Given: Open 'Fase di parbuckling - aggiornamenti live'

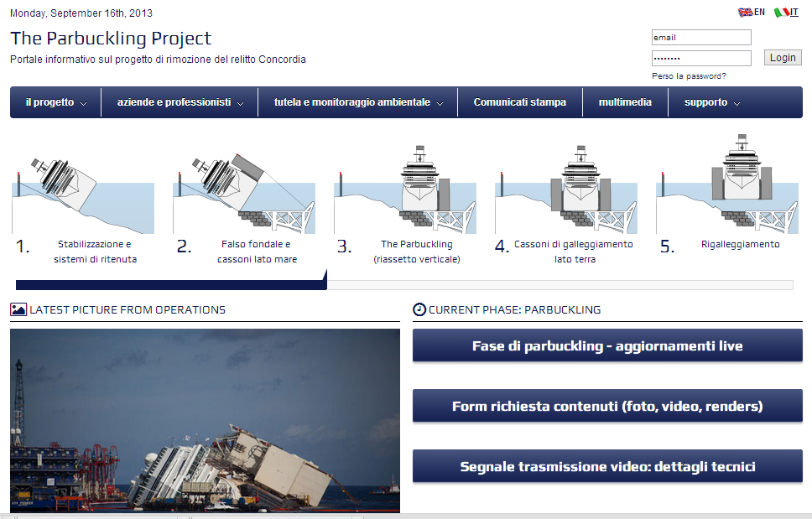Looking at the screenshot, I should [607, 345].
